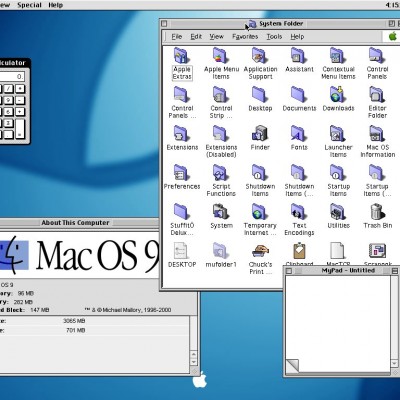The width and height of the screenshot is (400, 400).
Task: Select the Scrapbook file icon
Action: tap(377, 250)
